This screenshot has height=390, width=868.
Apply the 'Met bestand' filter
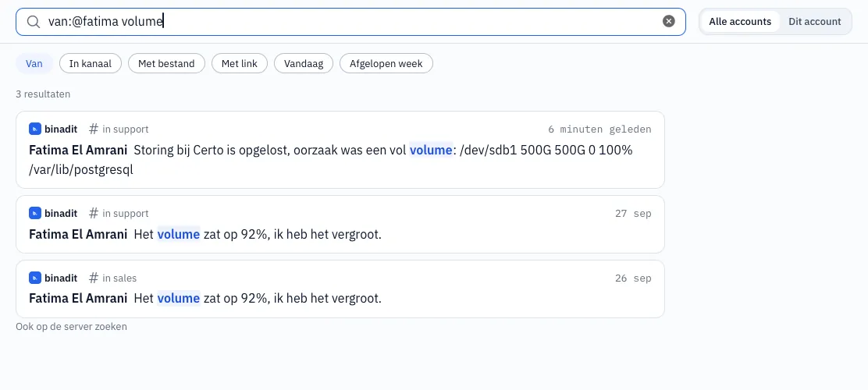click(166, 64)
